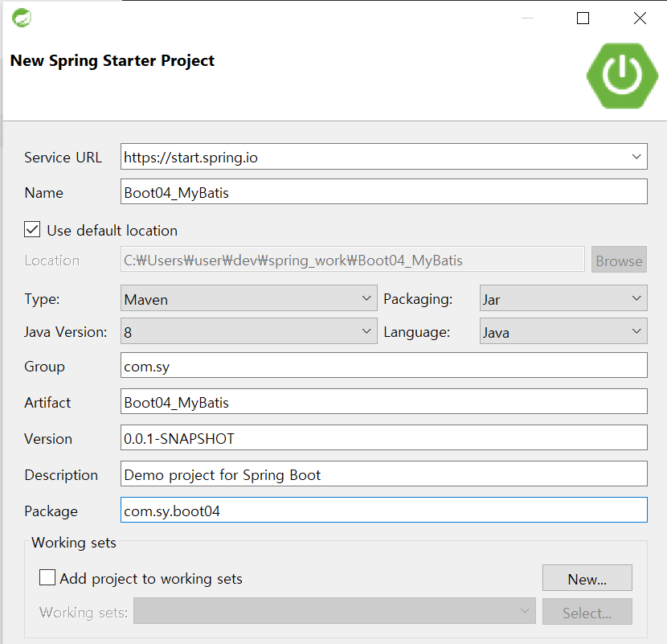This screenshot has width=667, height=644.
Task: Click the Description field
Action: pyautogui.click(x=383, y=474)
